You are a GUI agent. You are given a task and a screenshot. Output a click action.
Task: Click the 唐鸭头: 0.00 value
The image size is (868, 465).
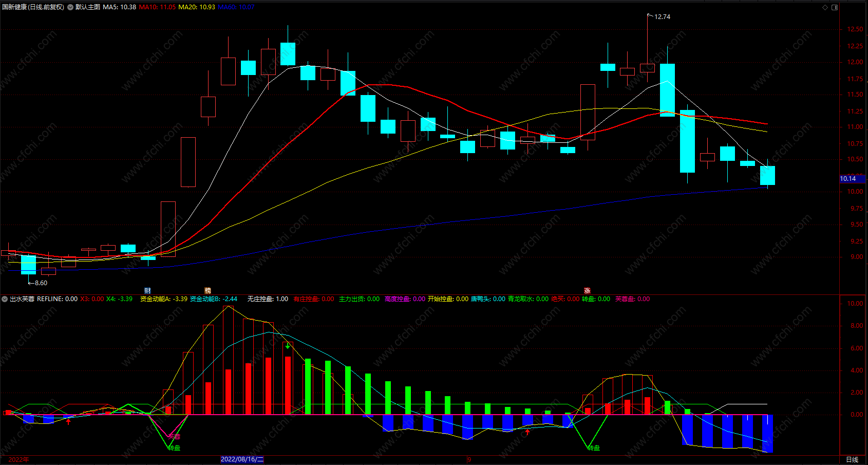click(488, 299)
